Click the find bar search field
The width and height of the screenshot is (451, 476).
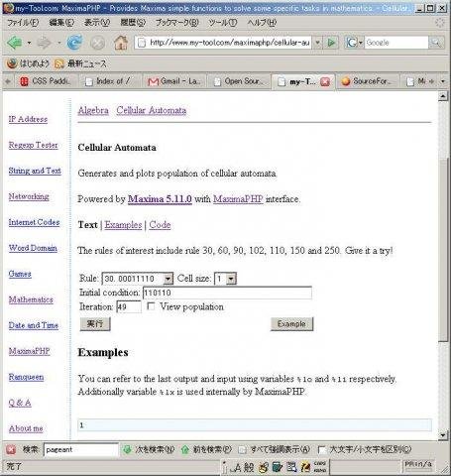[x=80, y=449]
